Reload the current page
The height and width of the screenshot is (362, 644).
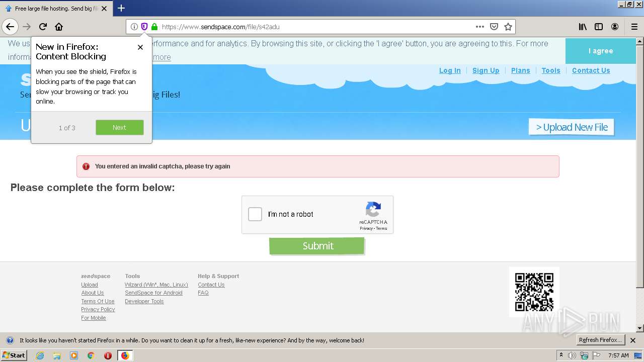tap(43, 27)
